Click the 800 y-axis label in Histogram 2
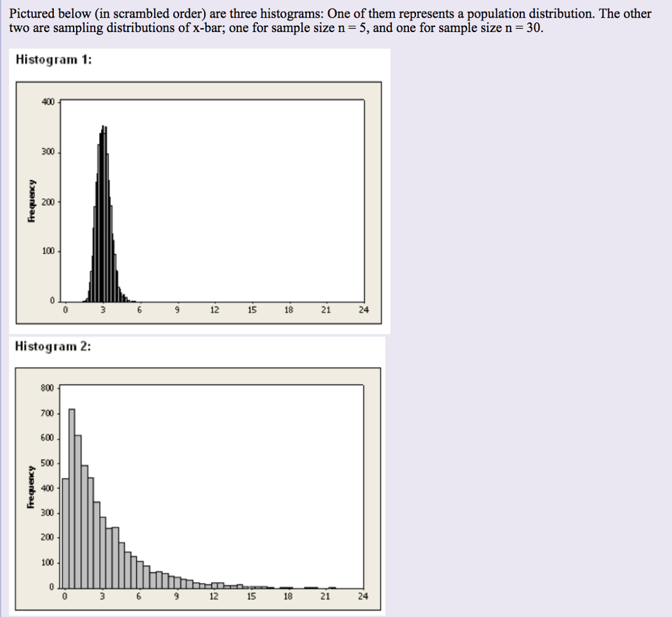This screenshot has height=617, width=672. coord(47,388)
